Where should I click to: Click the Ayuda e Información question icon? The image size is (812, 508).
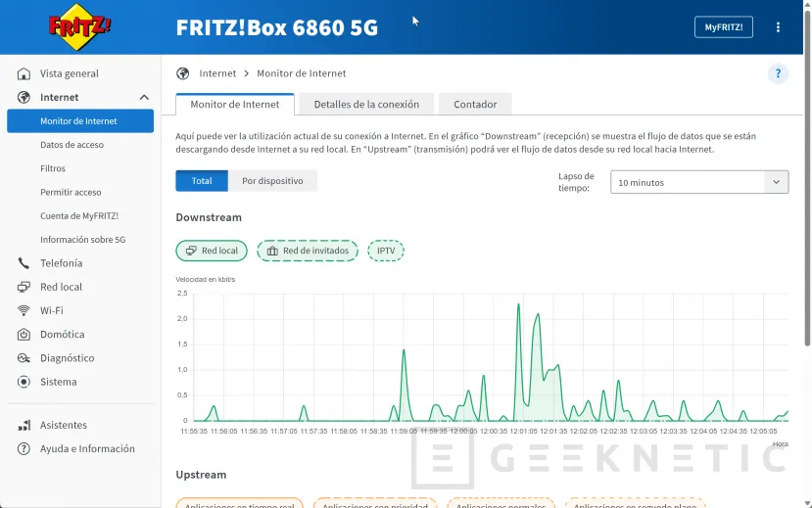24,449
